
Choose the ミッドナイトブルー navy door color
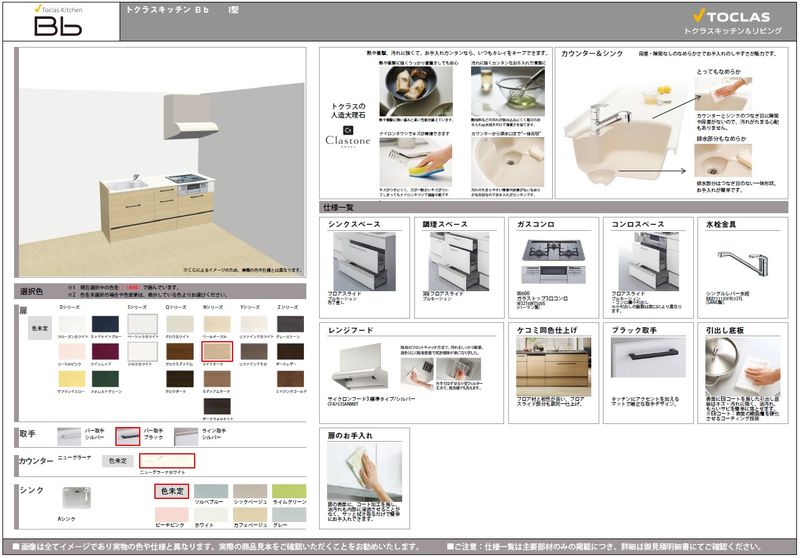(105, 324)
